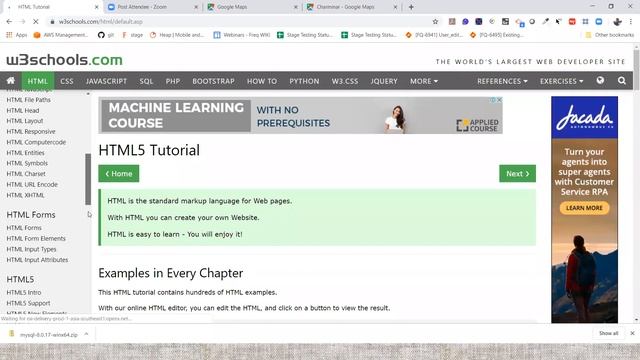Screen dimensions: 640x360
Task: Close the HTML Tutorial tab
Action: point(96,7)
